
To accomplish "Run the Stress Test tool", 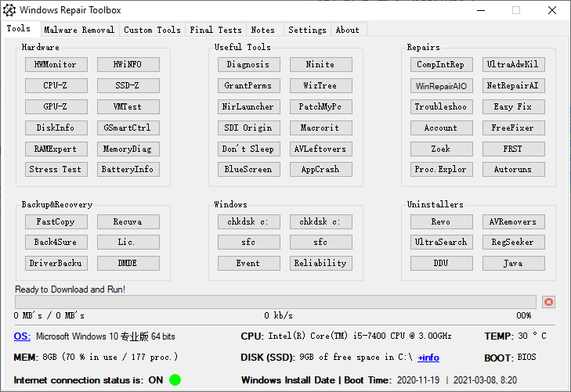I will [56, 169].
